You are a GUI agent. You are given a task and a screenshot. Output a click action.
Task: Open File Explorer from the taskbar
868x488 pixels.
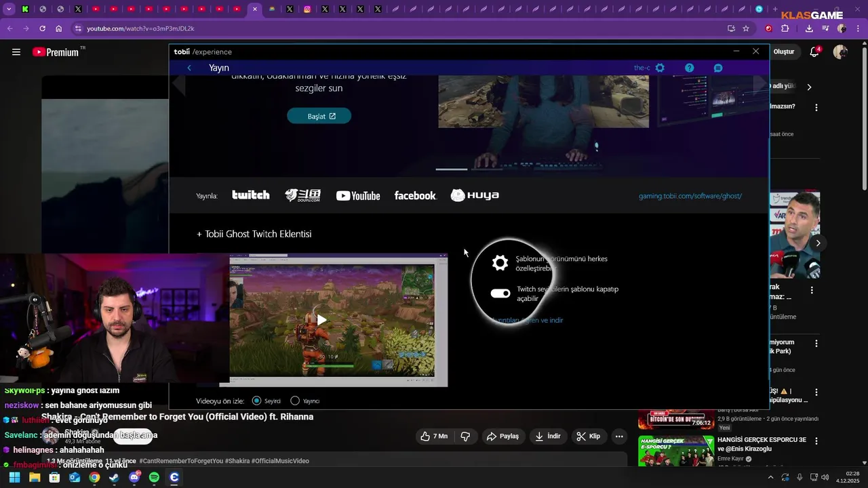[35, 477]
